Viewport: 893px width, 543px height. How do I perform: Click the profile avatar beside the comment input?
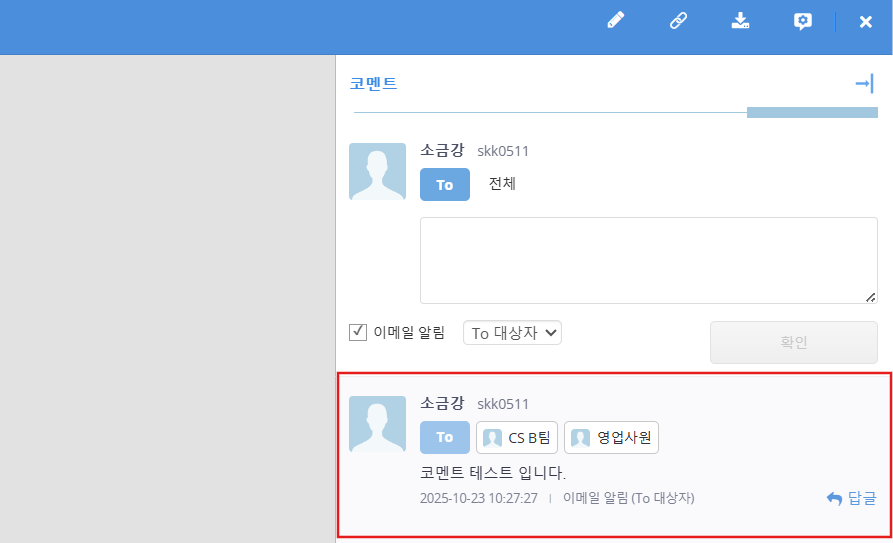point(377,171)
